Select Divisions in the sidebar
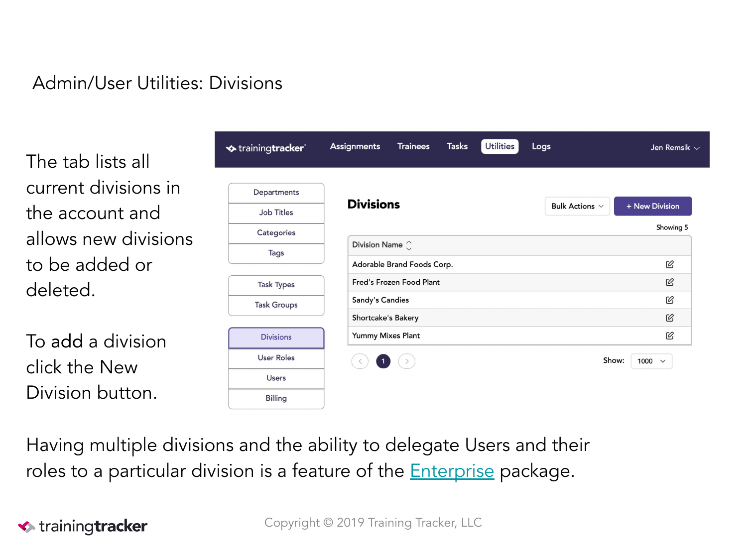The width and height of the screenshot is (747, 560). click(276, 337)
